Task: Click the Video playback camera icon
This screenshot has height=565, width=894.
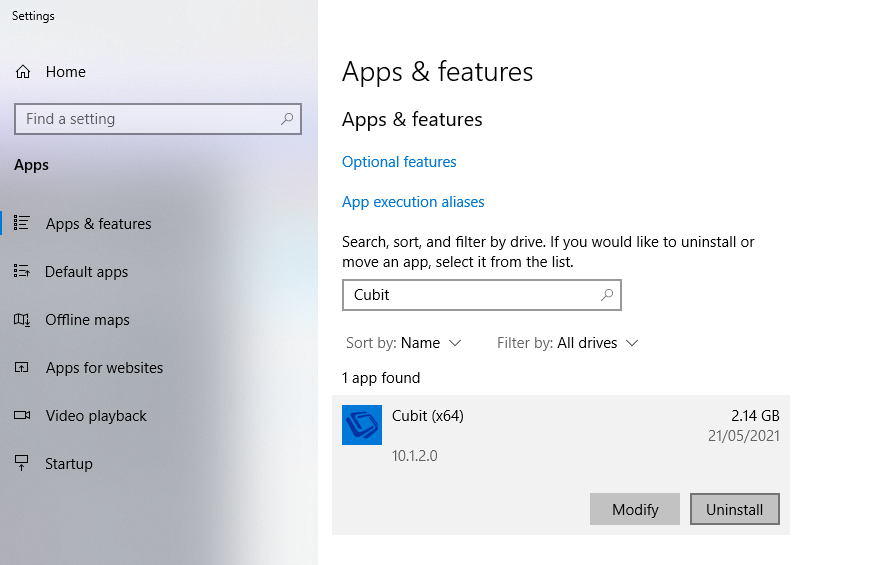Action: point(22,415)
